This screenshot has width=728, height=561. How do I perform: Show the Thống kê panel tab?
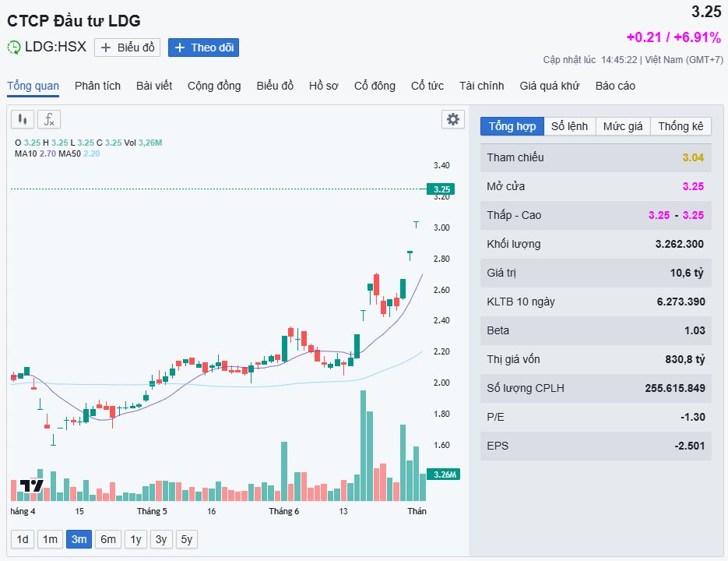pyautogui.click(x=681, y=126)
